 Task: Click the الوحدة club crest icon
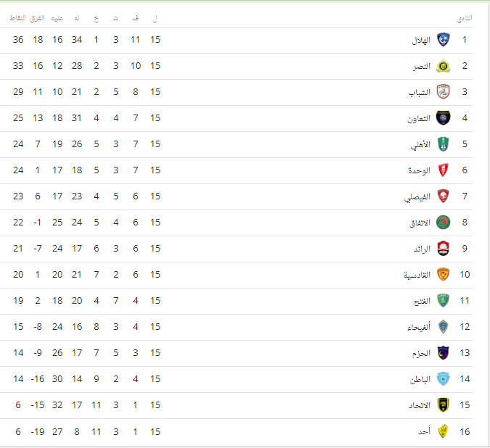[443, 170]
